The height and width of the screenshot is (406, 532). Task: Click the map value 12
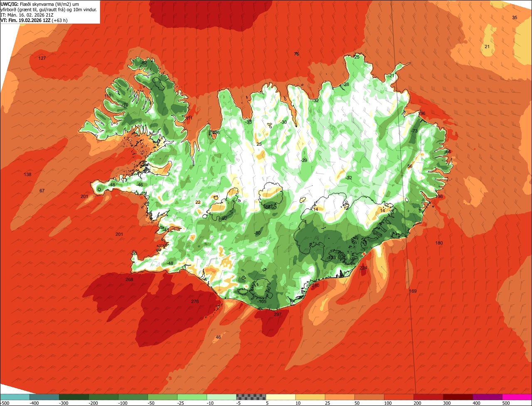(x=346, y=208)
